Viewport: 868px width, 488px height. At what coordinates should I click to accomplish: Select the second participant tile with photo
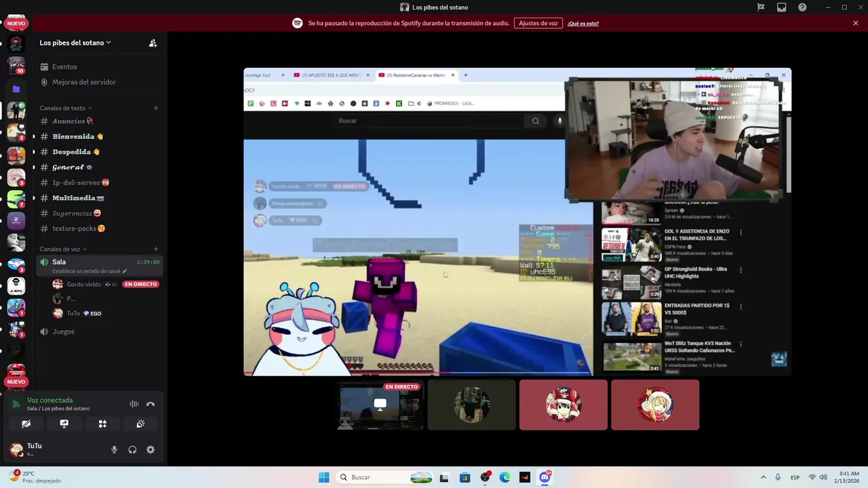coord(472,405)
